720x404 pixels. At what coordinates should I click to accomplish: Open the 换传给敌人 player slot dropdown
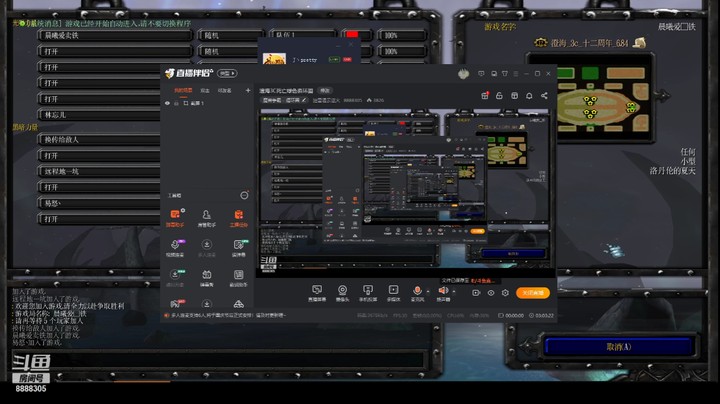pyautogui.click(x=99, y=140)
